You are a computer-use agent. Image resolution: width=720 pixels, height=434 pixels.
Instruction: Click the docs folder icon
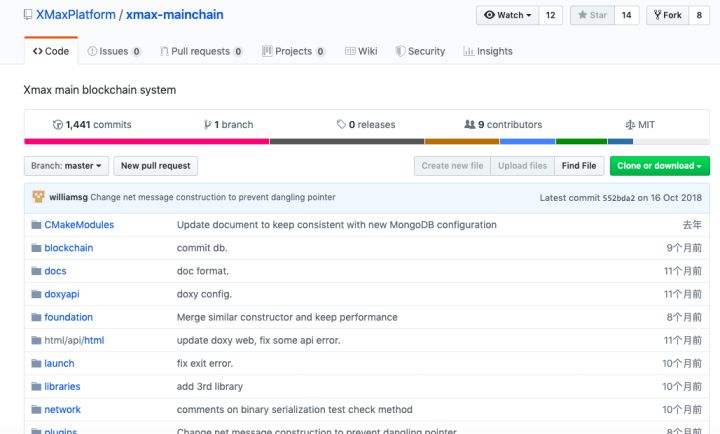click(36, 271)
